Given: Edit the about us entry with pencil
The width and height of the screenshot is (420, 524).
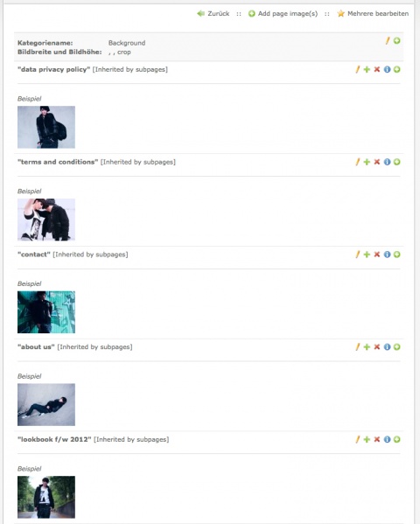Looking at the screenshot, I should (358, 347).
